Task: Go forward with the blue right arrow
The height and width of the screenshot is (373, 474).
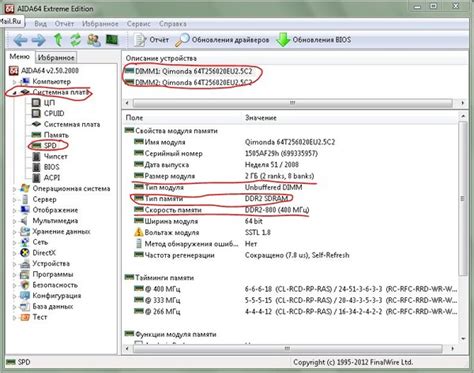Action: point(38,40)
